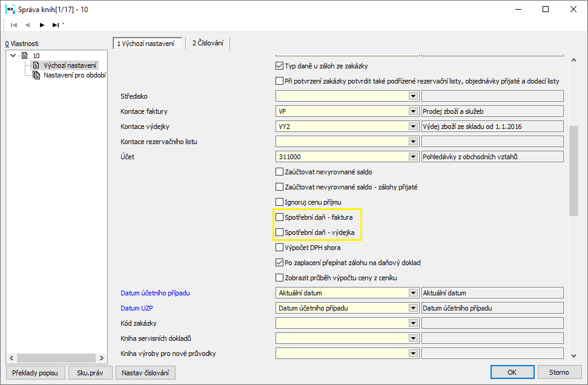This screenshot has height=385, width=588.
Task: Click the Výchozí nastavení tree node icon
Action: [x=36, y=65]
